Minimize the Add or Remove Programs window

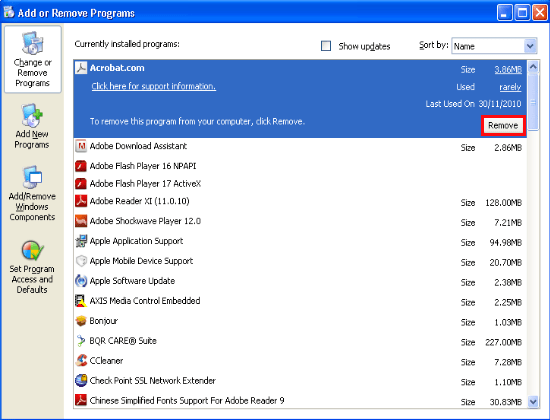click(504, 13)
